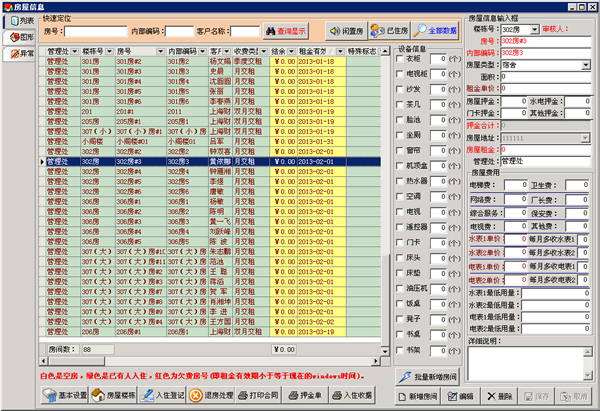Open 特殊标志 column header
Image resolution: width=600 pixels, height=411 pixels.
[362, 51]
